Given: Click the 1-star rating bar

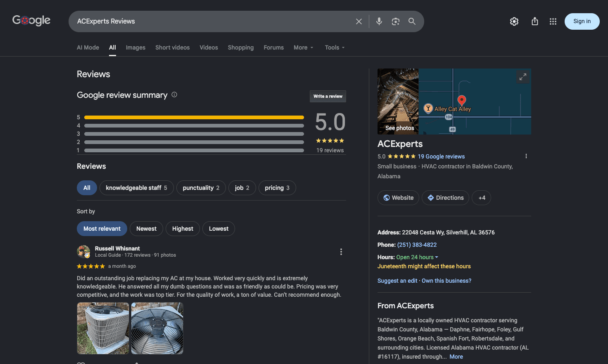Looking at the screenshot, I should point(194,150).
